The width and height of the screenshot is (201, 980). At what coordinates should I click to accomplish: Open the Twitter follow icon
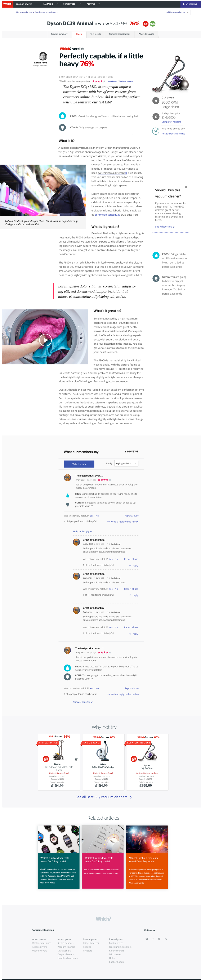click(x=147, y=939)
